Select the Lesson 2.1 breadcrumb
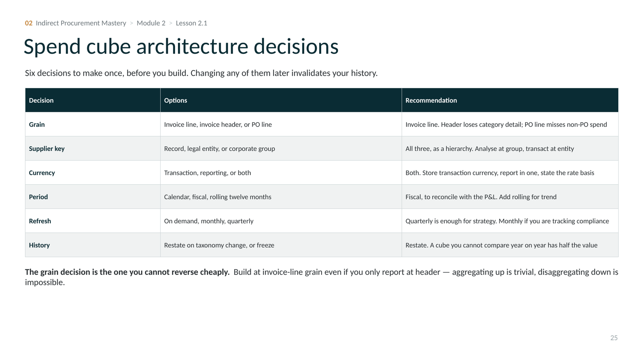 pyautogui.click(x=192, y=23)
